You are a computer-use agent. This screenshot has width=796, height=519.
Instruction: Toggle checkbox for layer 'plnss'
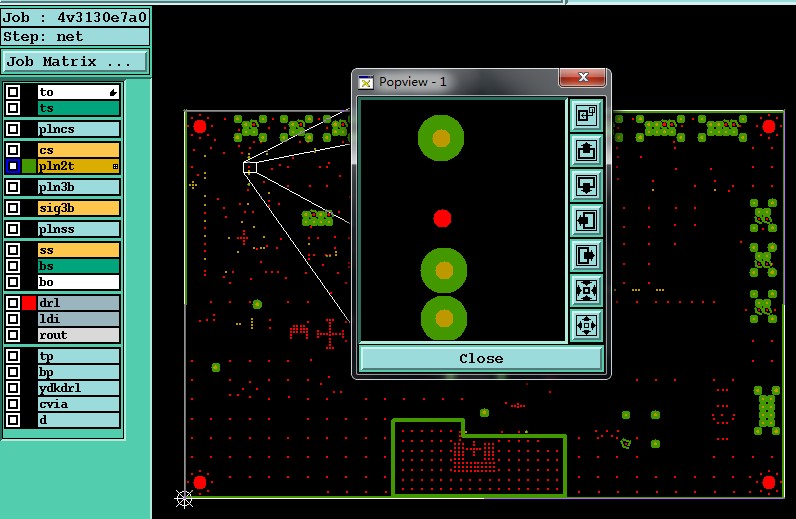pos(13,229)
